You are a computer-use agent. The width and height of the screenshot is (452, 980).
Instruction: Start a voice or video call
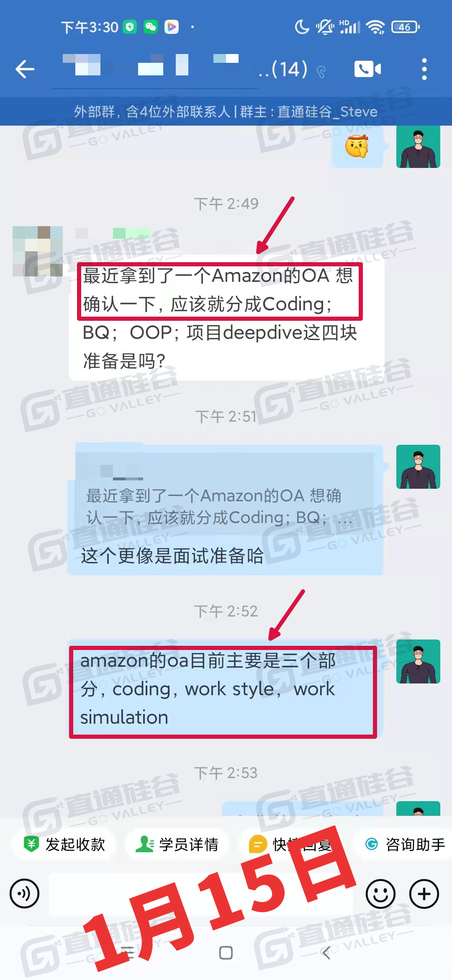coord(367,69)
